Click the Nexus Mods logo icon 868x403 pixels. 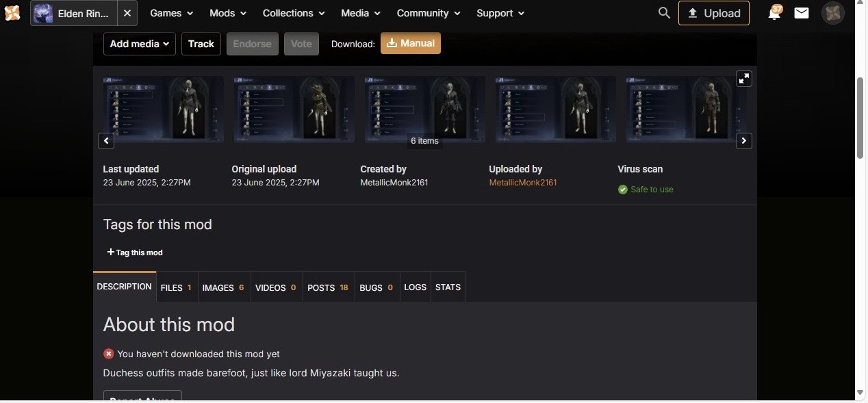coord(12,12)
